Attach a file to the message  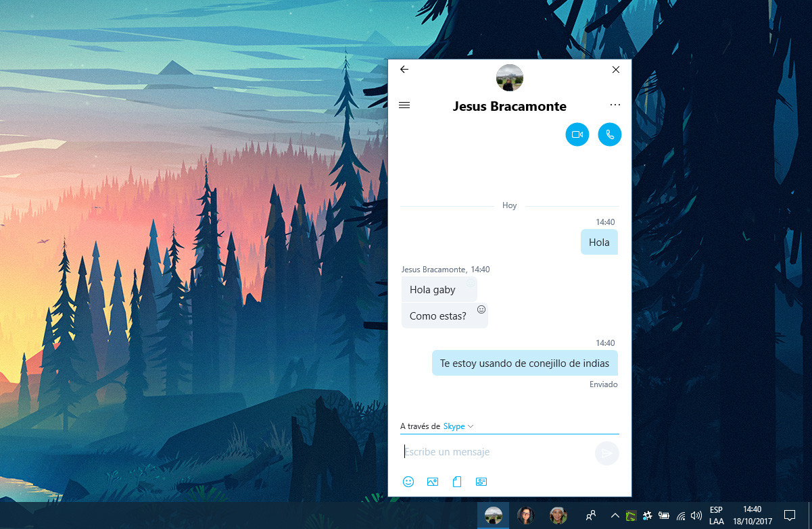457,482
